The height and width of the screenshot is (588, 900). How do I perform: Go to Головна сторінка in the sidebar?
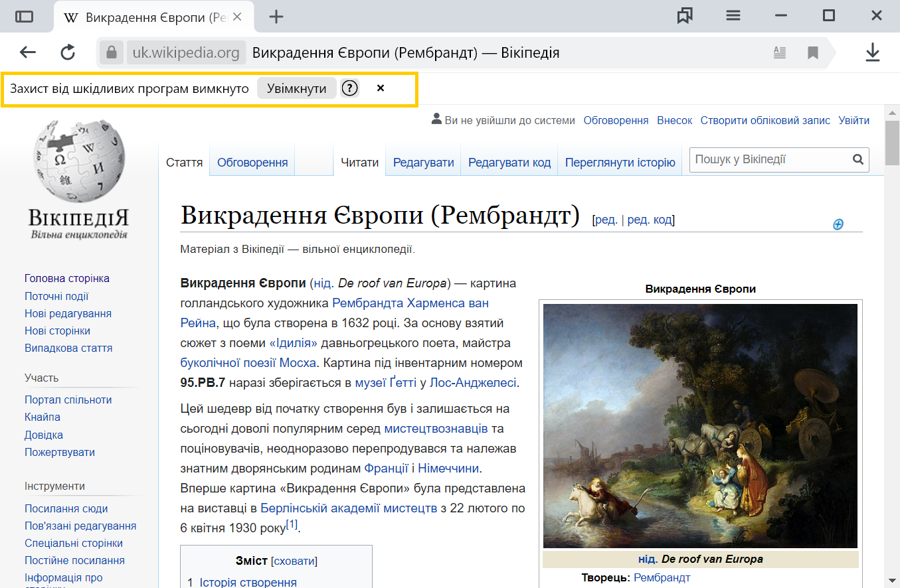67,279
